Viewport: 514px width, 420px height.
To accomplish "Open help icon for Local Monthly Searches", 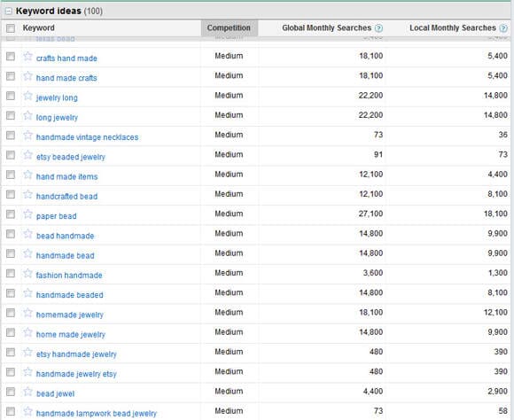I will pos(503,28).
